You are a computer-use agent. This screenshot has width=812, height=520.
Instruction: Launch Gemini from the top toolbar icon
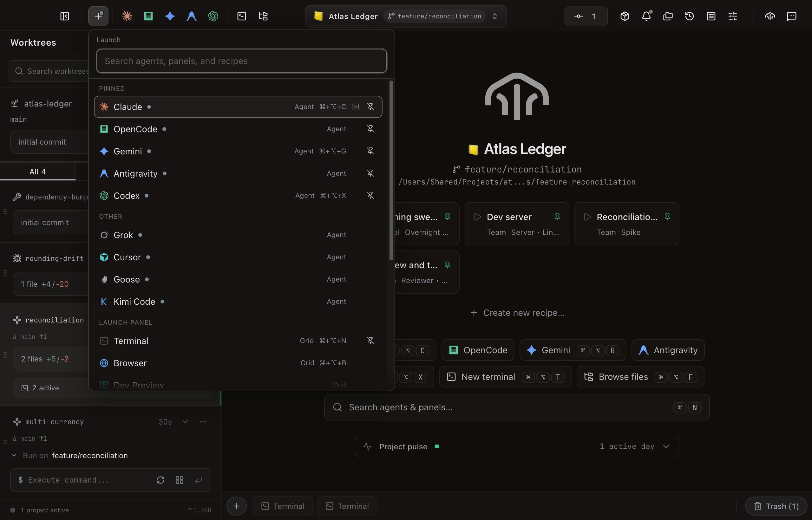point(170,16)
